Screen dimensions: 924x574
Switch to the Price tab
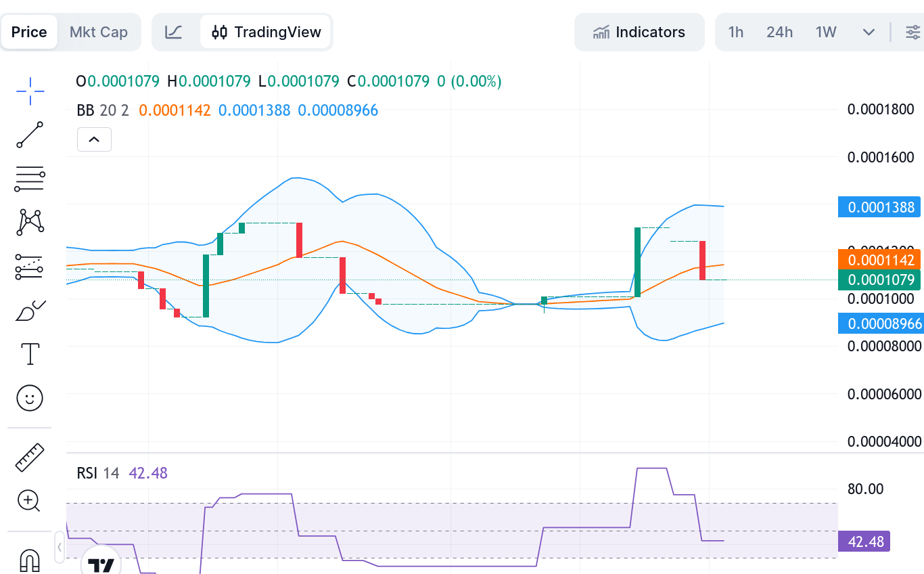click(29, 32)
